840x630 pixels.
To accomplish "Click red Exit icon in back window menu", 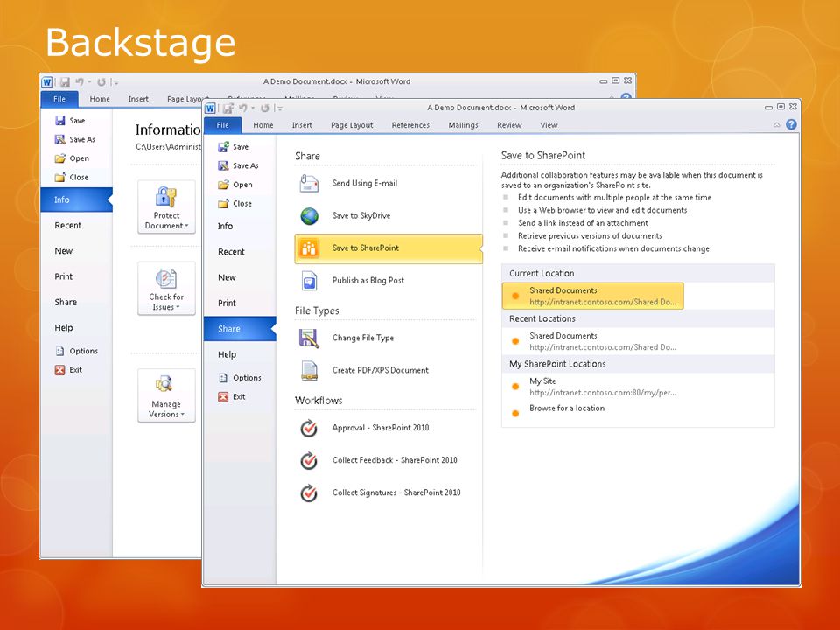I will click(x=60, y=369).
